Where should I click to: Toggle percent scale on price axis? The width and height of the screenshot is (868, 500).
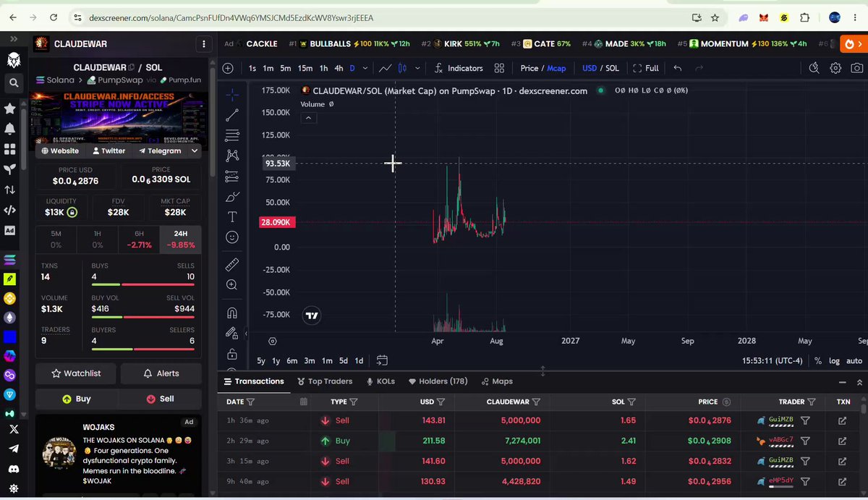818,360
